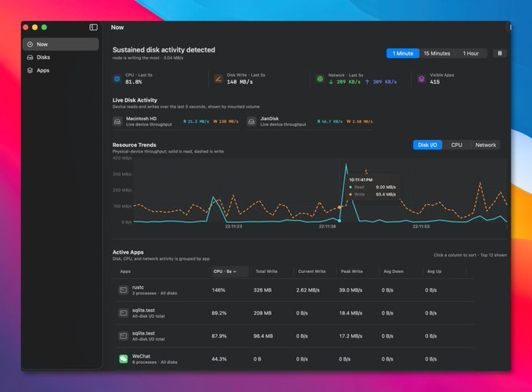Image resolution: width=532 pixels, height=392 pixels.
Task: Sort table by Avg Up column
Action: pyautogui.click(x=434, y=272)
